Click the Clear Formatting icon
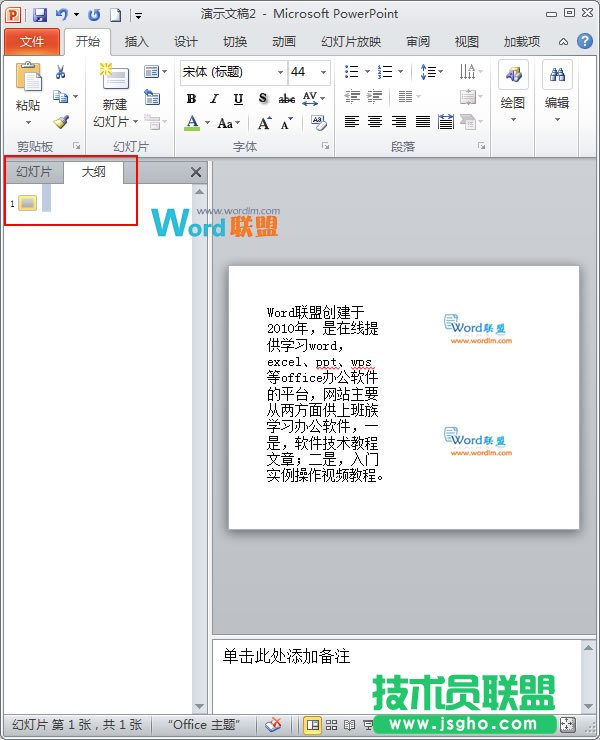Screen dimensions: 600x740 pyautogui.click(x=318, y=123)
